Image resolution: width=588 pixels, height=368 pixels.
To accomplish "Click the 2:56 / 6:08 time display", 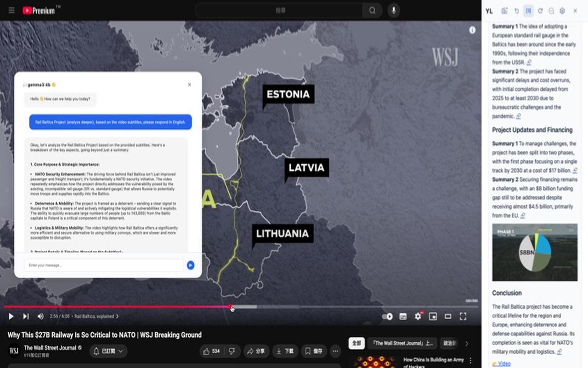I will [60, 316].
